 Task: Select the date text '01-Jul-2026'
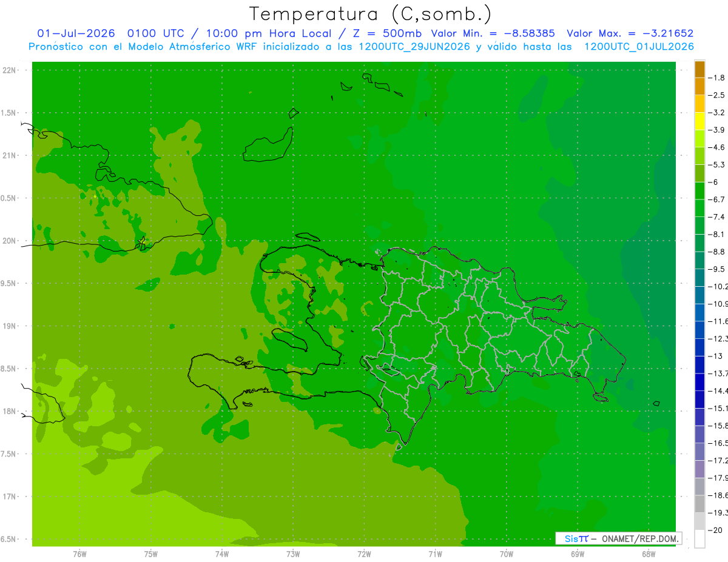point(77,33)
